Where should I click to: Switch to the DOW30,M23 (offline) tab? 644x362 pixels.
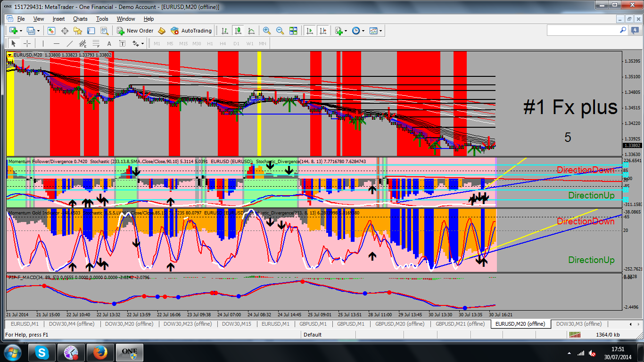188,324
